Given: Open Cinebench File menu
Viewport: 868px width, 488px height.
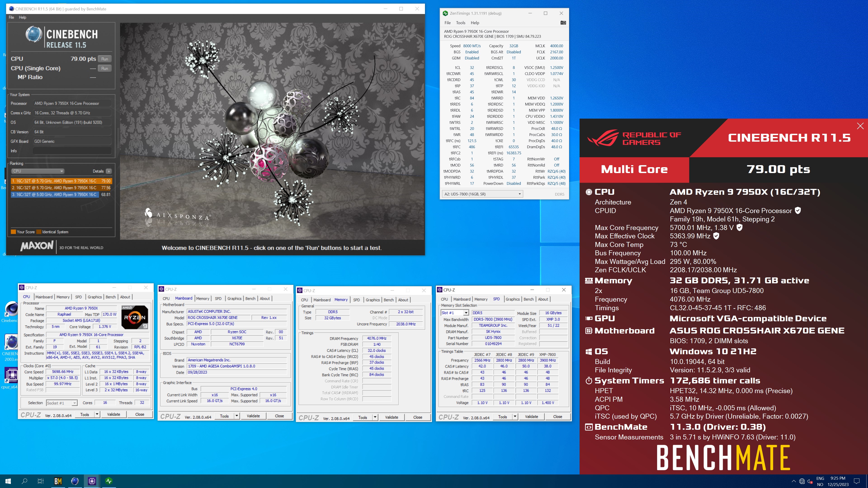Looking at the screenshot, I should coord(12,17).
